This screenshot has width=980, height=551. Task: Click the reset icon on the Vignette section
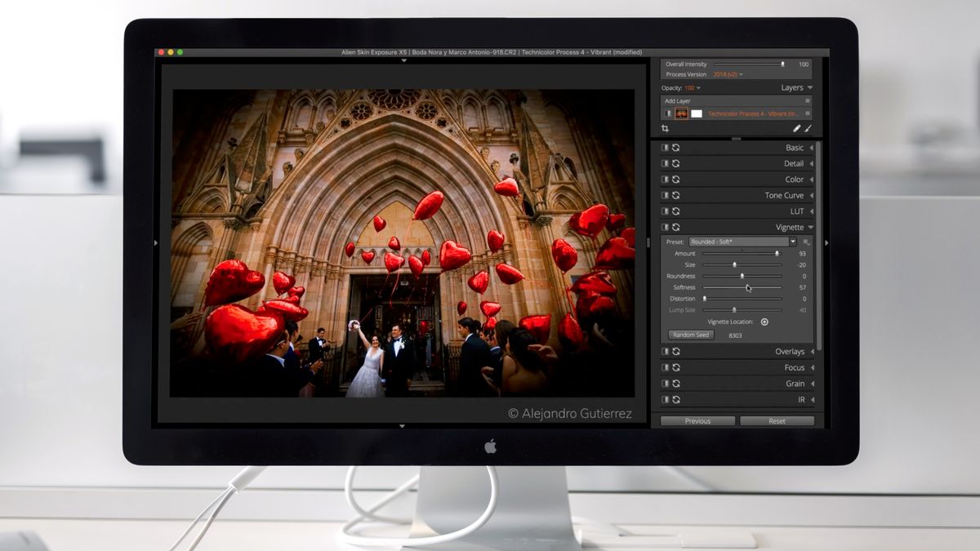676,227
